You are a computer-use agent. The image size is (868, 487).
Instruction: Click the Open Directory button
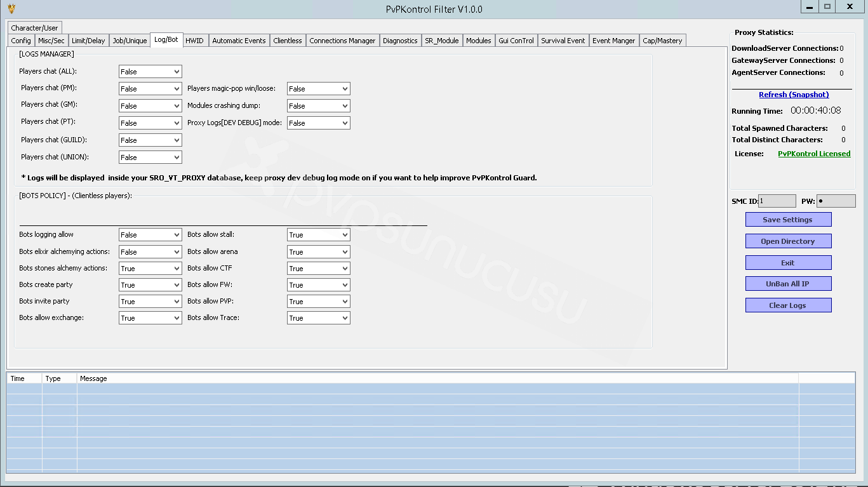788,241
